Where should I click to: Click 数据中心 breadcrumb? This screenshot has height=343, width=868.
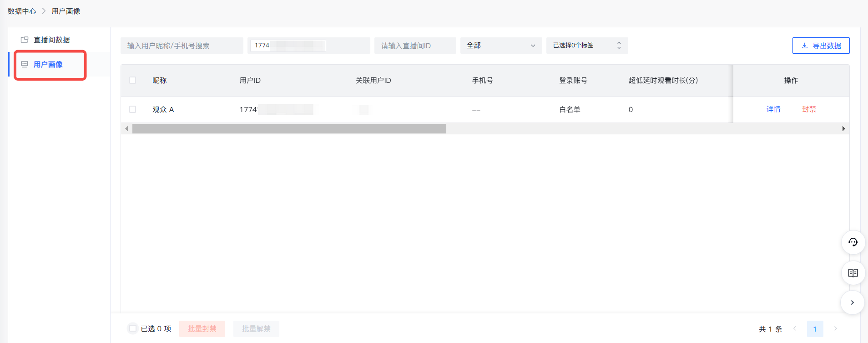pyautogui.click(x=22, y=11)
